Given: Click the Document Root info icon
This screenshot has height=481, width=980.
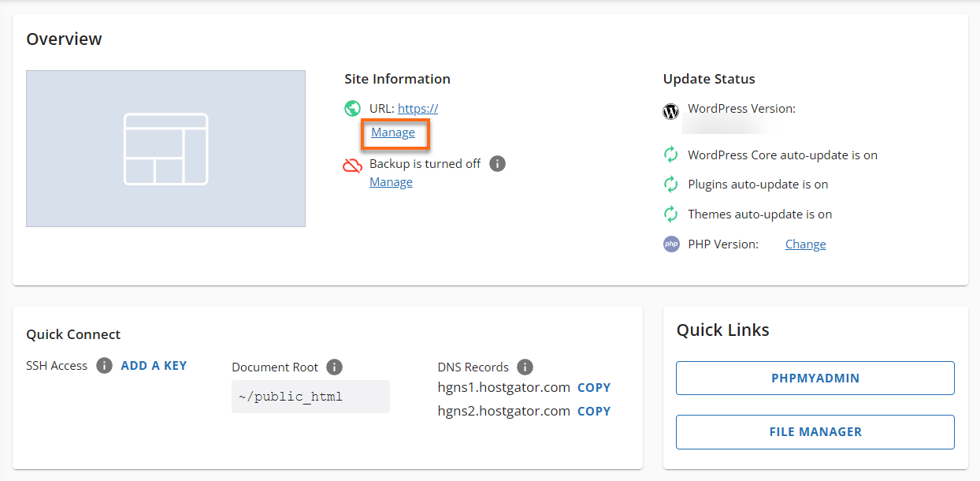Looking at the screenshot, I should pyautogui.click(x=333, y=367).
